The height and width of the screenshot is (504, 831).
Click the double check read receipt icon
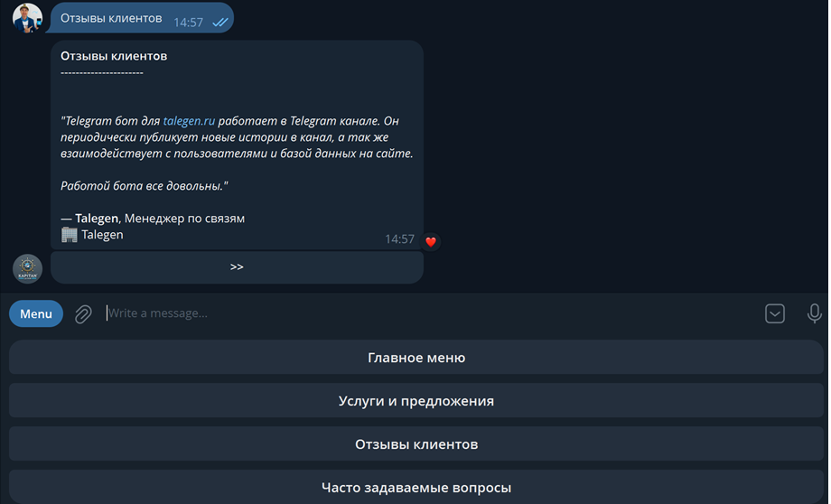(219, 23)
